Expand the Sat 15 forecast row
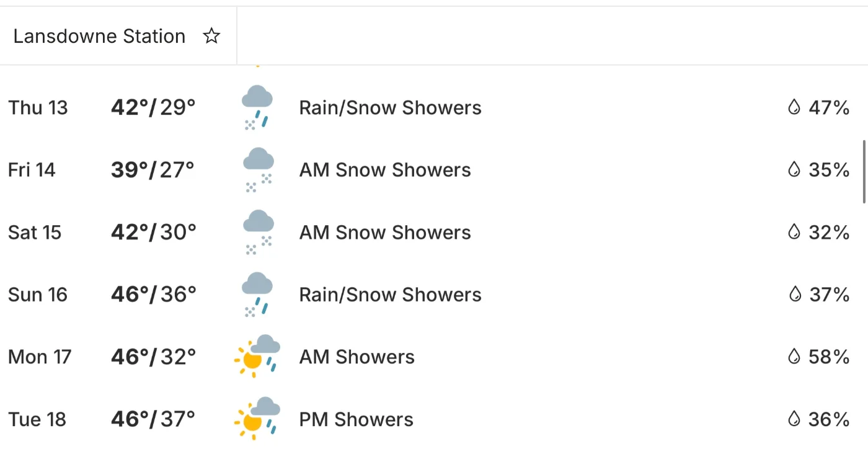This screenshot has width=868, height=467. tap(35, 233)
